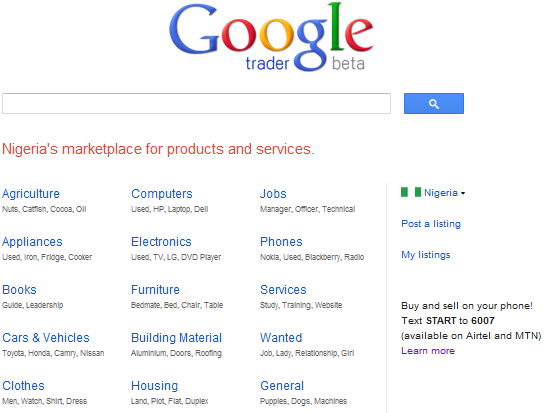View the Housing category listings
548x413 pixels.
click(154, 386)
